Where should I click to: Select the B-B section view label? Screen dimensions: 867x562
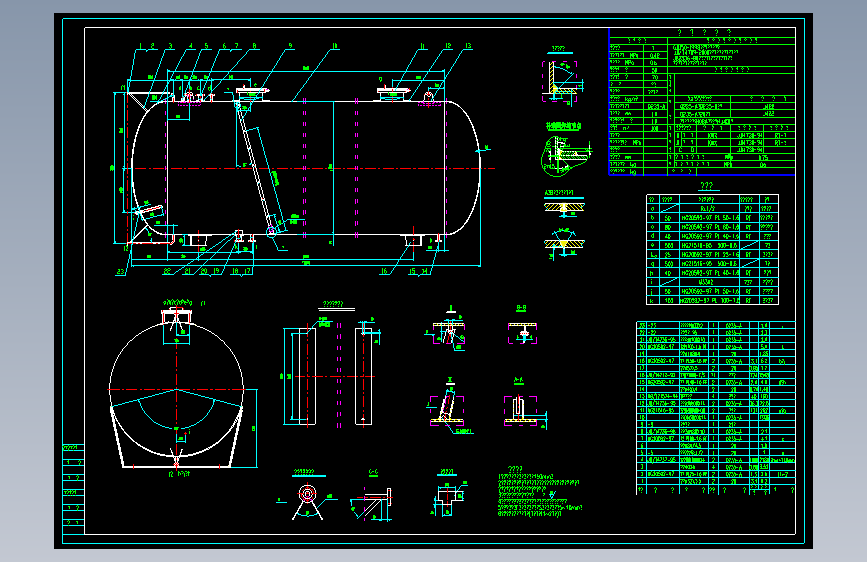point(521,308)
